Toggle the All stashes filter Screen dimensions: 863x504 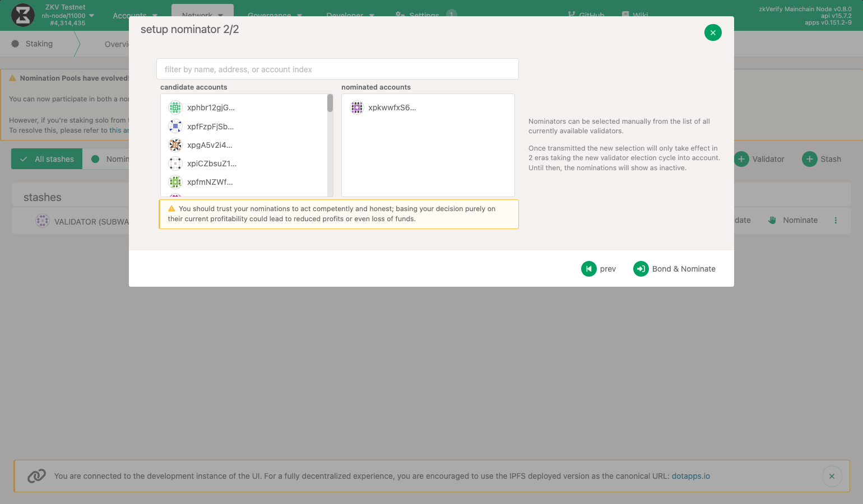pos(47,159)
